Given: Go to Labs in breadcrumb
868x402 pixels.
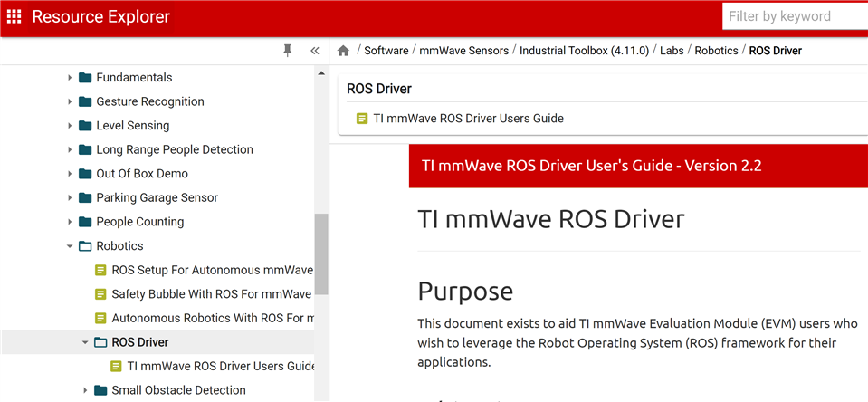Looking at the screenshot, I should tap(672, 51).
